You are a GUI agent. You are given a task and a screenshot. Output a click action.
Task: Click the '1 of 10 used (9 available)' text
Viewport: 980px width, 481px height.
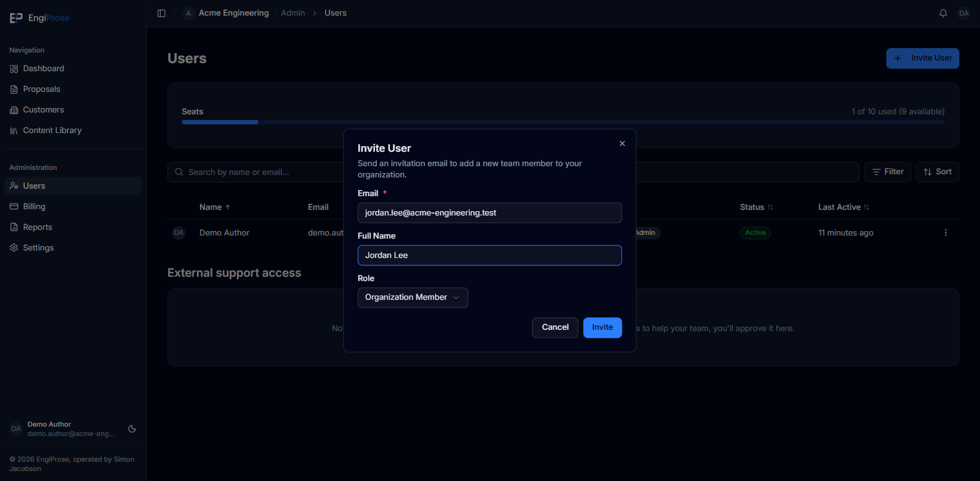click(x=898, y=112)
